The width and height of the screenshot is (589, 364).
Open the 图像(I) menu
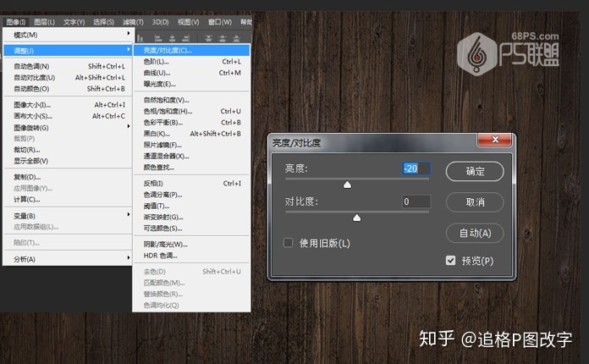[16, 22]
